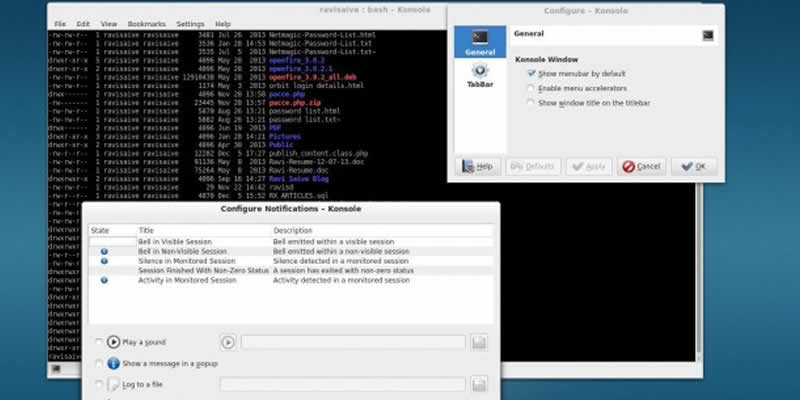This screenshot has width=800, height=400.
Task: Click the new tab icon at Konsole window bottom-left
Action: 56,369
